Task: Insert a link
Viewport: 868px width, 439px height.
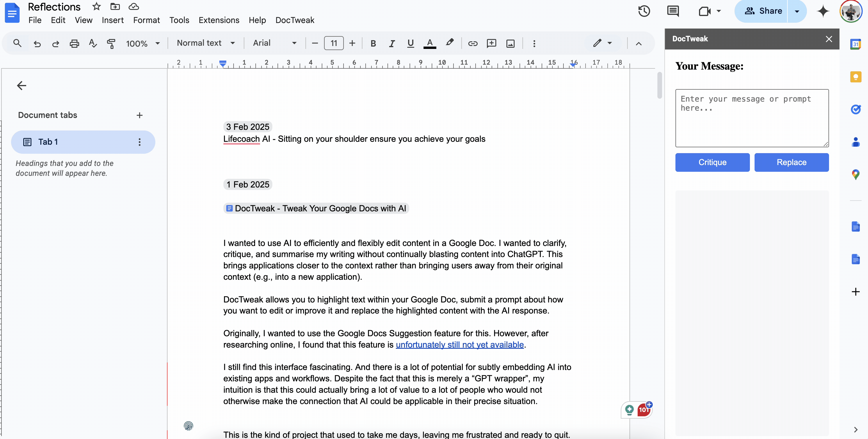Action: click(x=473, y=43)
